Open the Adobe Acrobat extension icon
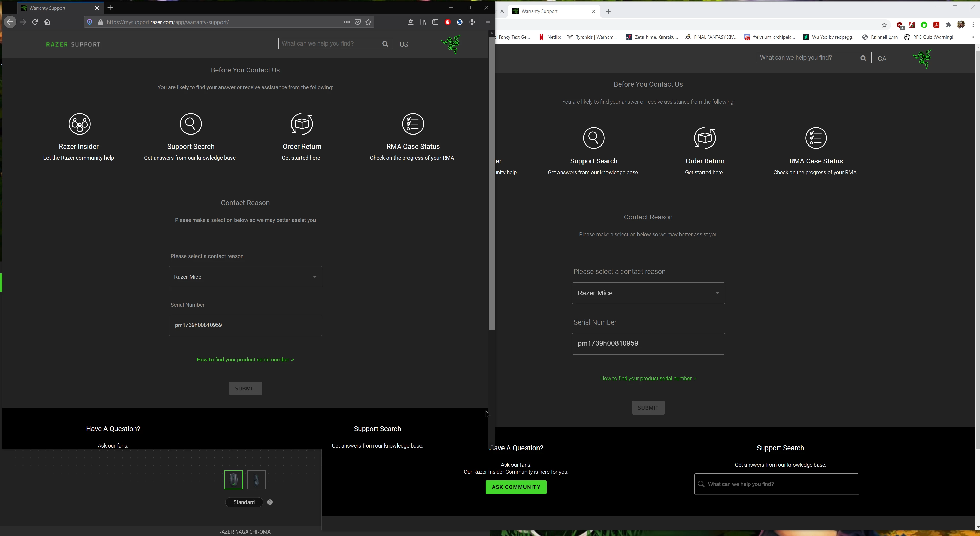 coord(936,24)
